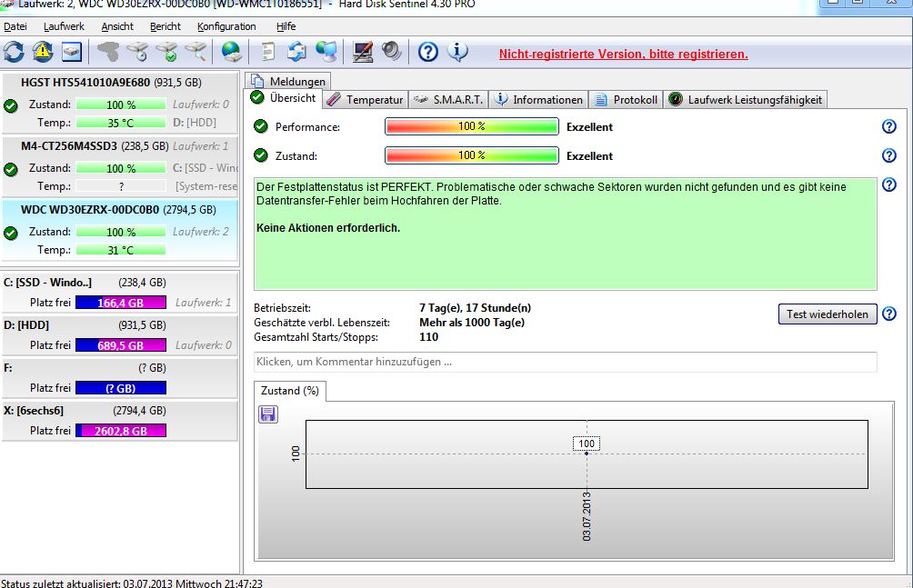Click the disk with clock test icon
The height and width of the screenshot is (588, 913).
138,52
